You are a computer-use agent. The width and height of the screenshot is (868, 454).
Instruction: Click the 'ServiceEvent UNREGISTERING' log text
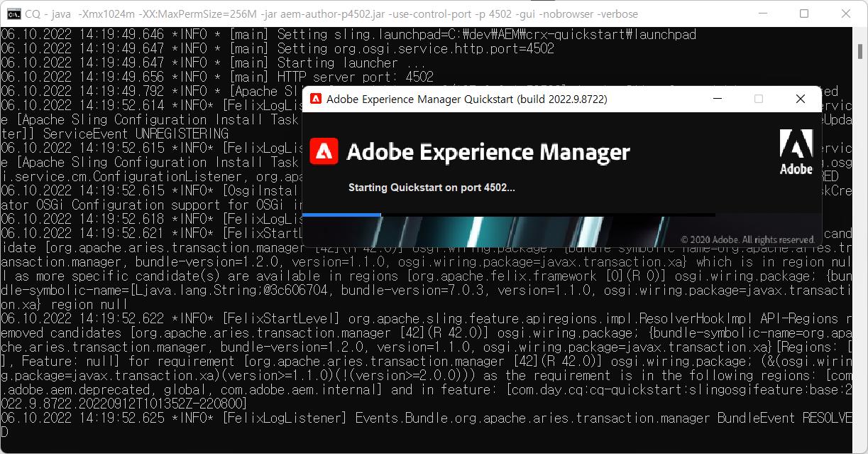pos(136,134)
